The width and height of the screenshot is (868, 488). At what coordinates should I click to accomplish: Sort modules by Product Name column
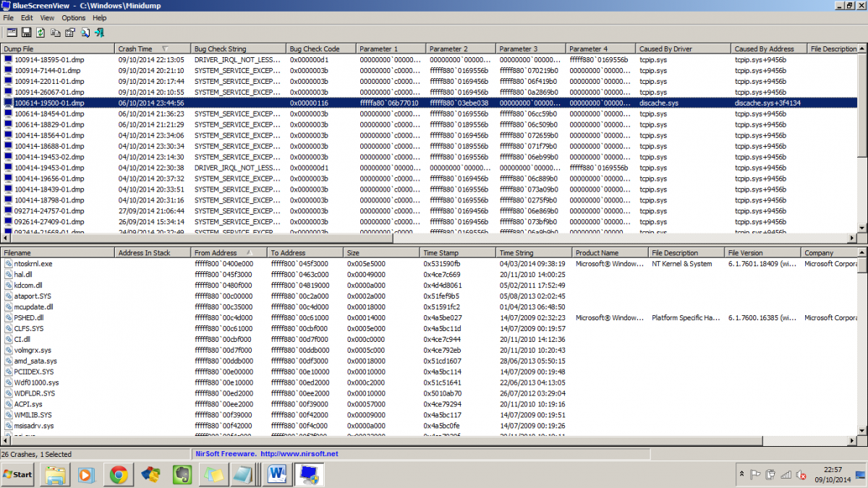point(610,253)
